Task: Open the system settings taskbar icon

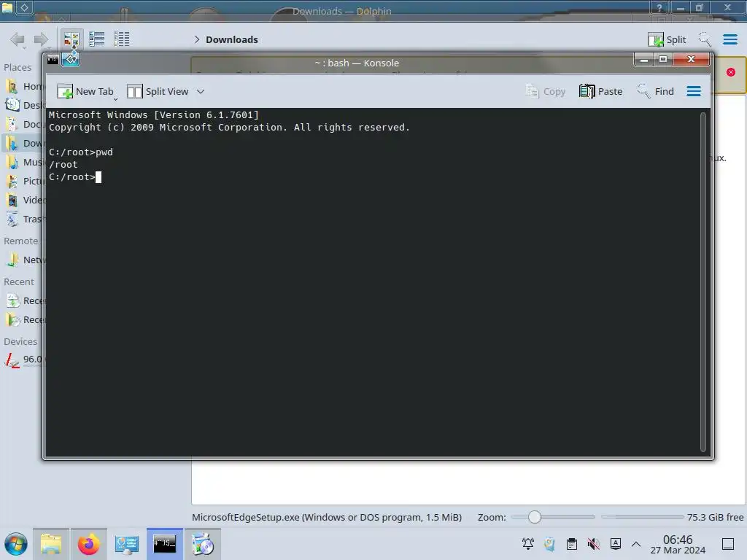Action: click(x=127, y=544)
